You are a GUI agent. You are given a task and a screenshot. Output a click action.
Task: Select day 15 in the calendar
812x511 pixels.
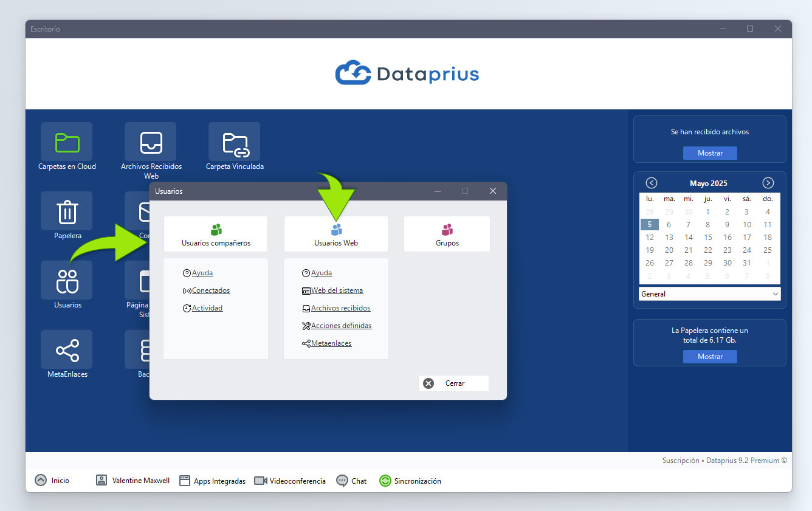(708, 238)
